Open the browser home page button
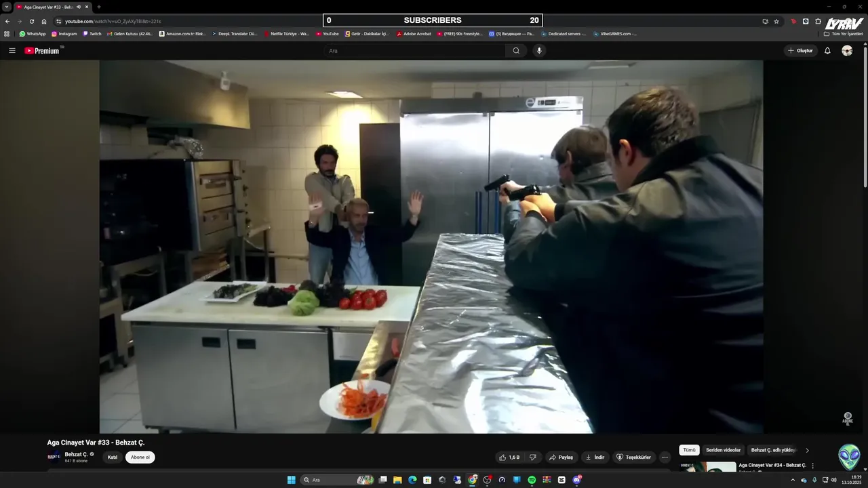868x488 pixels. [x=44, y=21]
